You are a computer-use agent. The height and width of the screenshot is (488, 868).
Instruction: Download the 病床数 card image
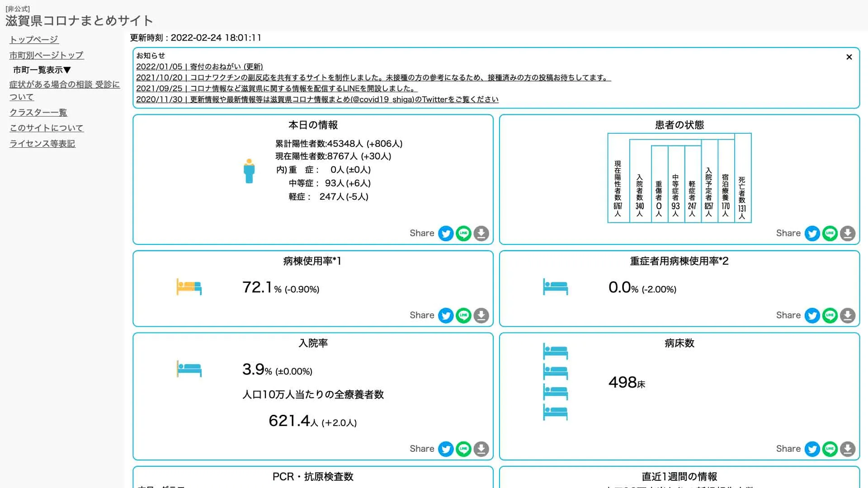coord(847,449)
